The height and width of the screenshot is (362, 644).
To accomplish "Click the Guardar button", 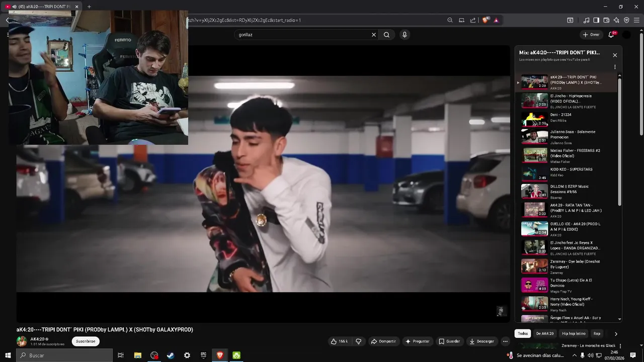I will [449, 341].
